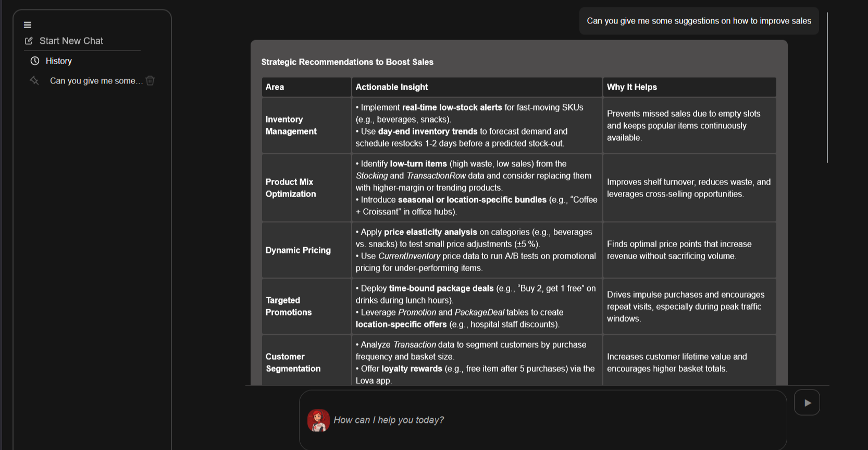Viewport: 868px width, 450px height.
Task: Open the hamburger menu icon
Action: click(x=28, y=25)
